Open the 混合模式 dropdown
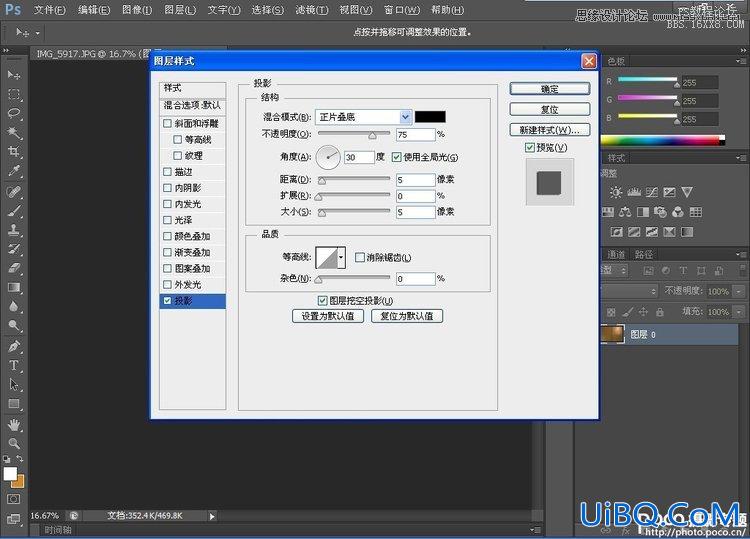The image size is (750, 539). click(405, 117)
